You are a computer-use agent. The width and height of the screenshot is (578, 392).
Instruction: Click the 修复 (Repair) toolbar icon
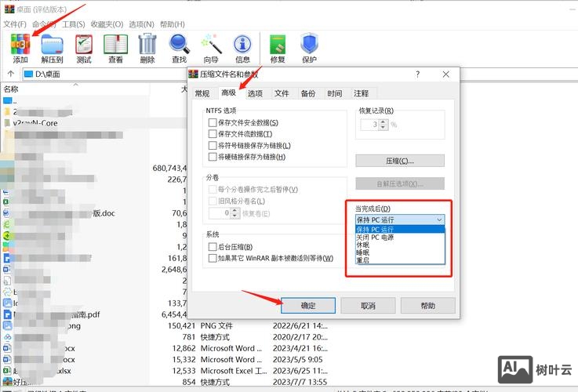point(278,49)
